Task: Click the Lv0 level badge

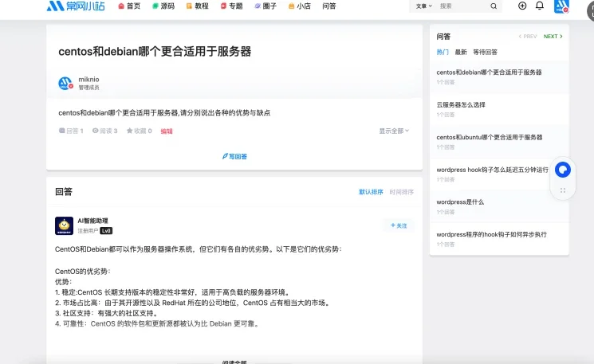Action: coord(106,231)
